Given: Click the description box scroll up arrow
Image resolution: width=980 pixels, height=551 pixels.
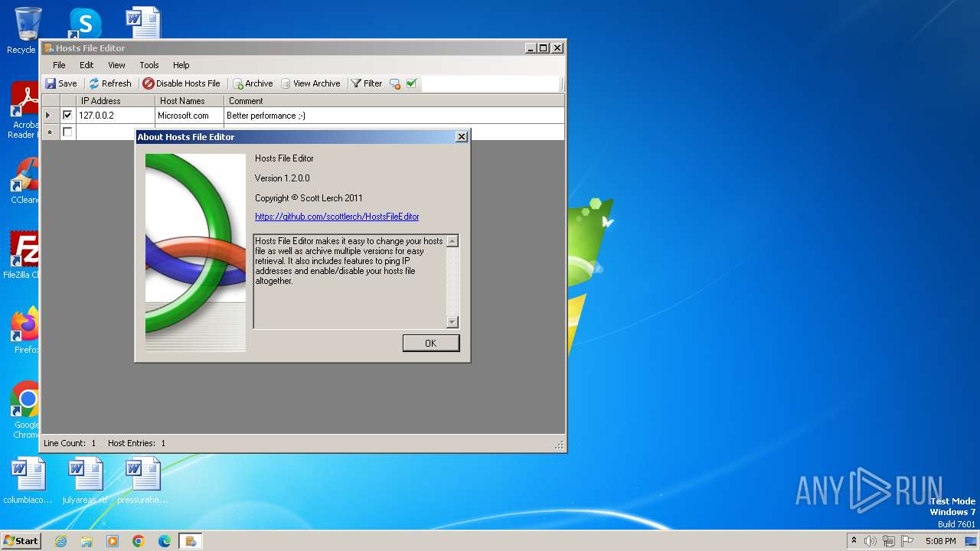Looking at the screenshot, I should point(452,241).
